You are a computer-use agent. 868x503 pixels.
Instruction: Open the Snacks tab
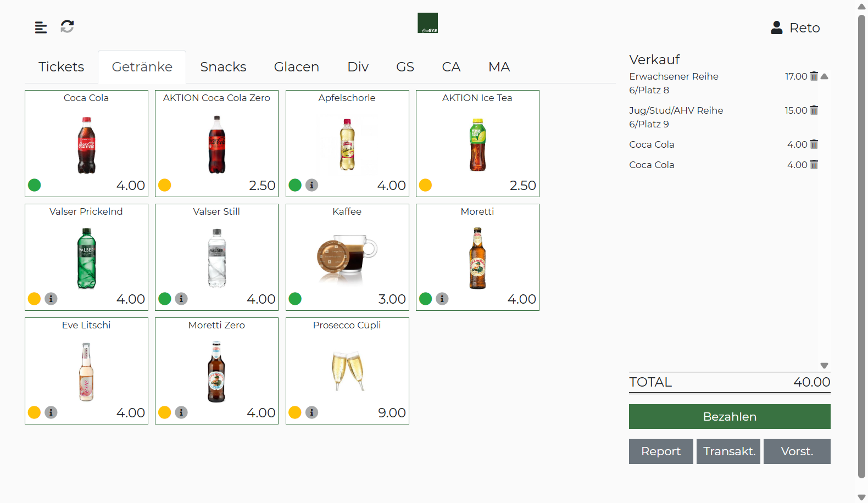click(223, 67)
